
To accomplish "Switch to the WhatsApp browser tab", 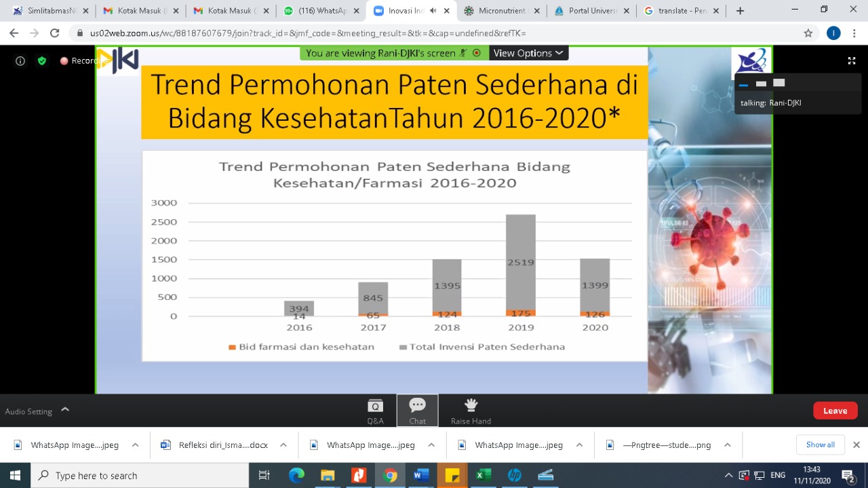I will [x=316, y=11].
